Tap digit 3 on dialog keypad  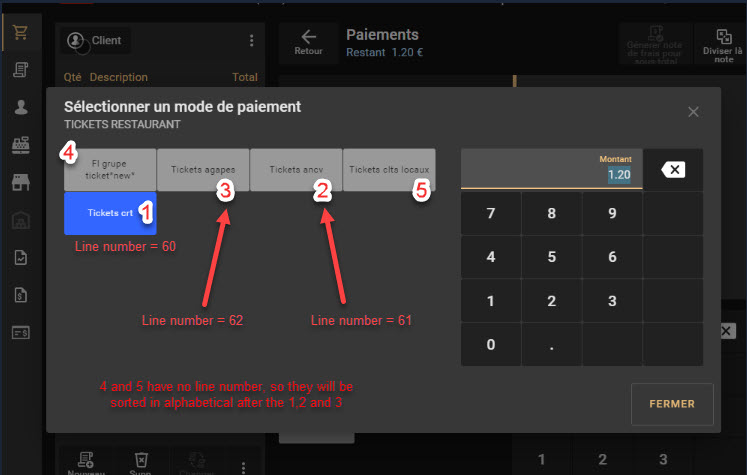pos(613,301)
